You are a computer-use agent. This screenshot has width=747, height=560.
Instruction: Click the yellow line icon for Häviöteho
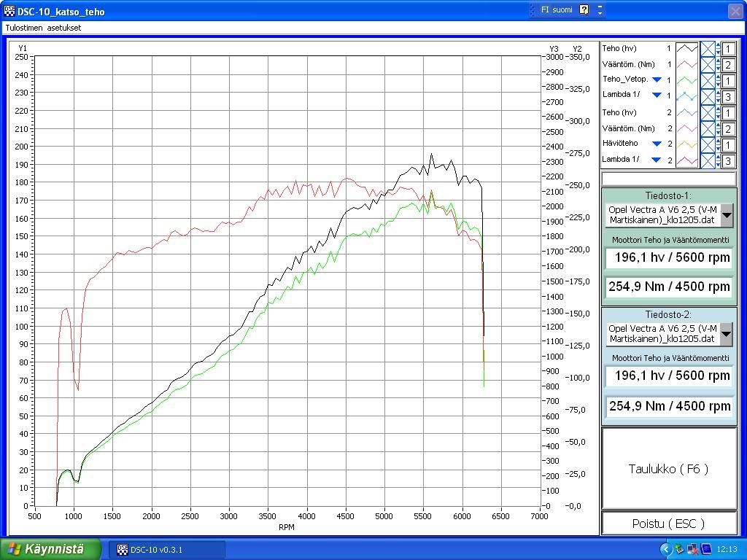coord(686,145)
